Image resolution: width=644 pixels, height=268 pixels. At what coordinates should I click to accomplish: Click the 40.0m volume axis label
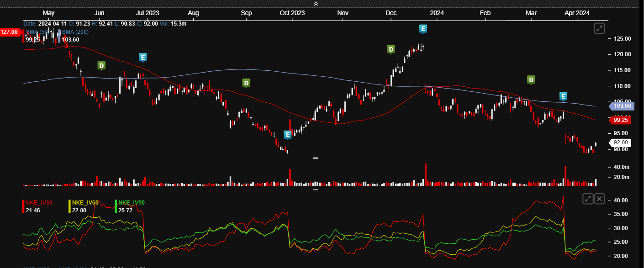(623, 167)
